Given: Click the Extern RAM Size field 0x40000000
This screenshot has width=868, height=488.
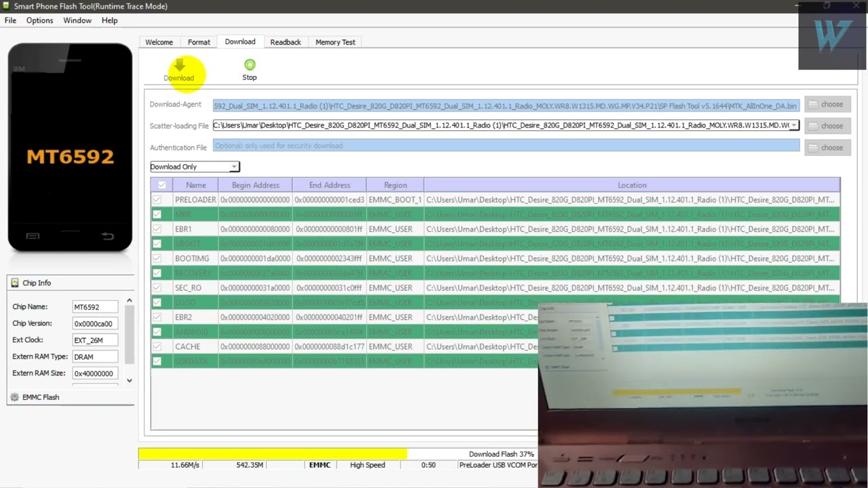Looking at the screenshot, I should [95, 373].
